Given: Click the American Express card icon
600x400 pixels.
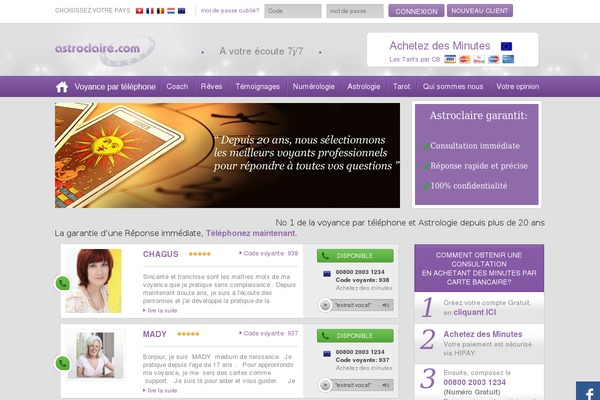Looking at the screenshot, I should [508, 59].
